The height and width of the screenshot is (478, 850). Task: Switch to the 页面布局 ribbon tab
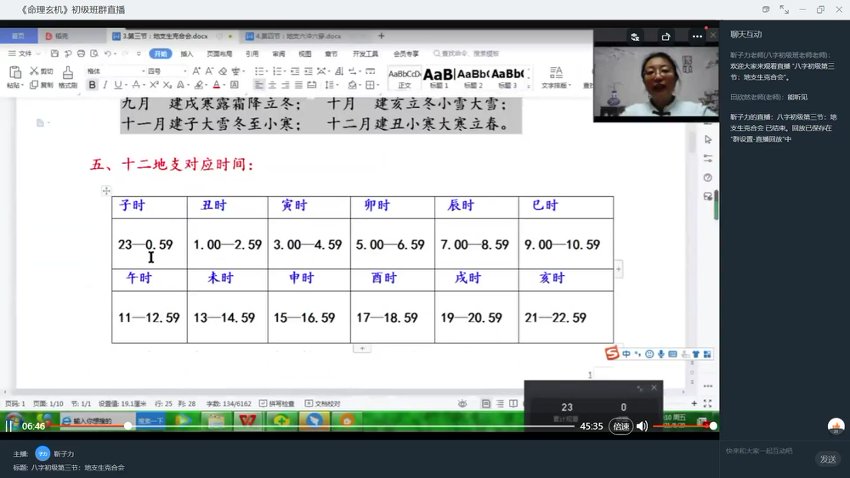pos(220,53)
